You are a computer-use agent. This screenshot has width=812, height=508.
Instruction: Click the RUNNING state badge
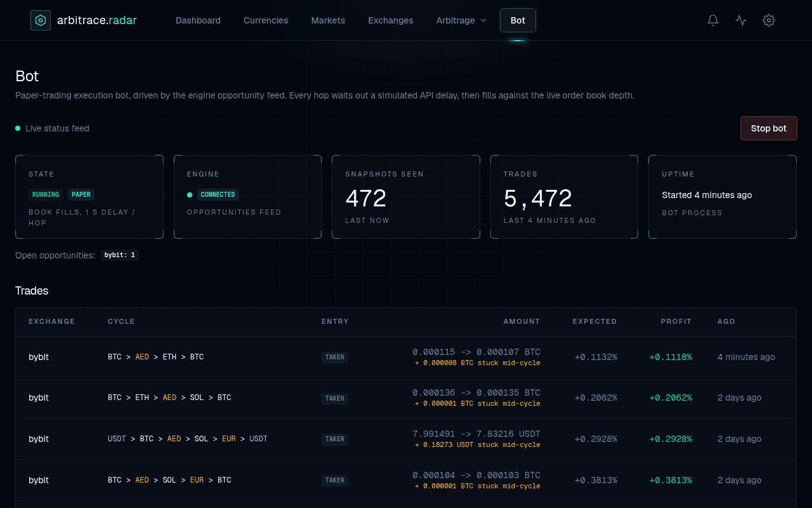[46, 195]
